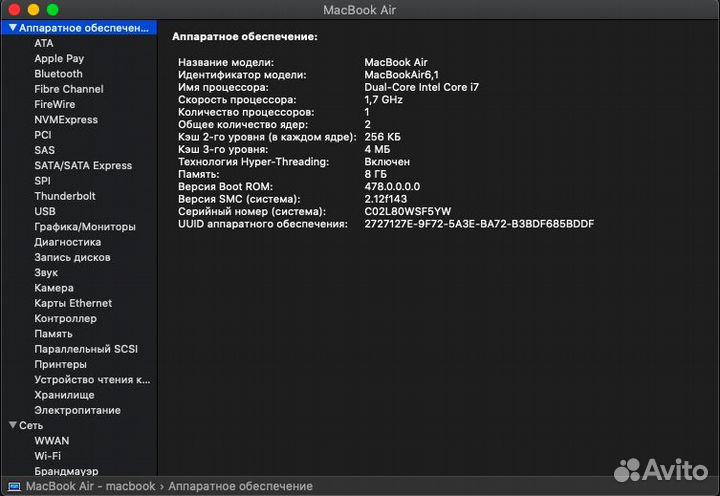Select SAS in sidebar

pyautogui.click(x=45, y=150)
